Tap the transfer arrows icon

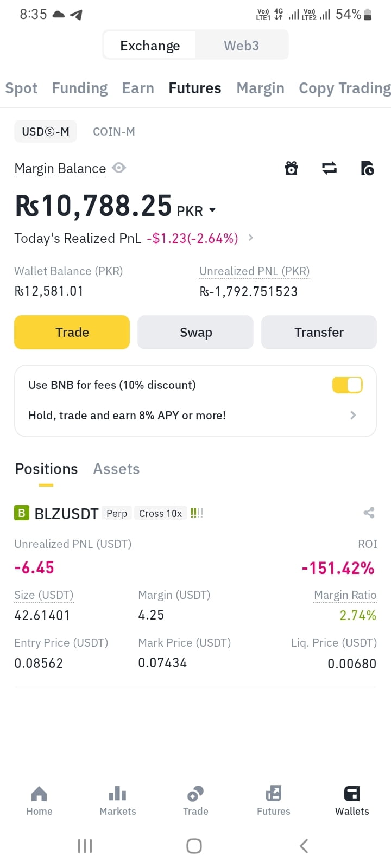click(x=329, y=168)
